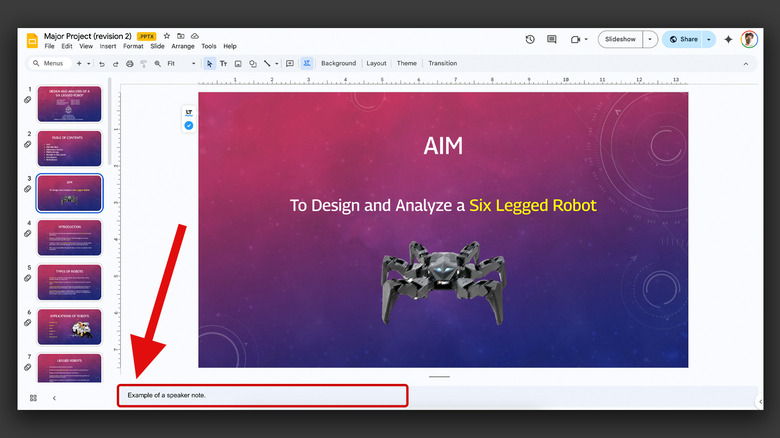The width and height of the screenshot is (780, 438).
Task: Select slide 1 title thumbnail
Action: tap(69, 104)
